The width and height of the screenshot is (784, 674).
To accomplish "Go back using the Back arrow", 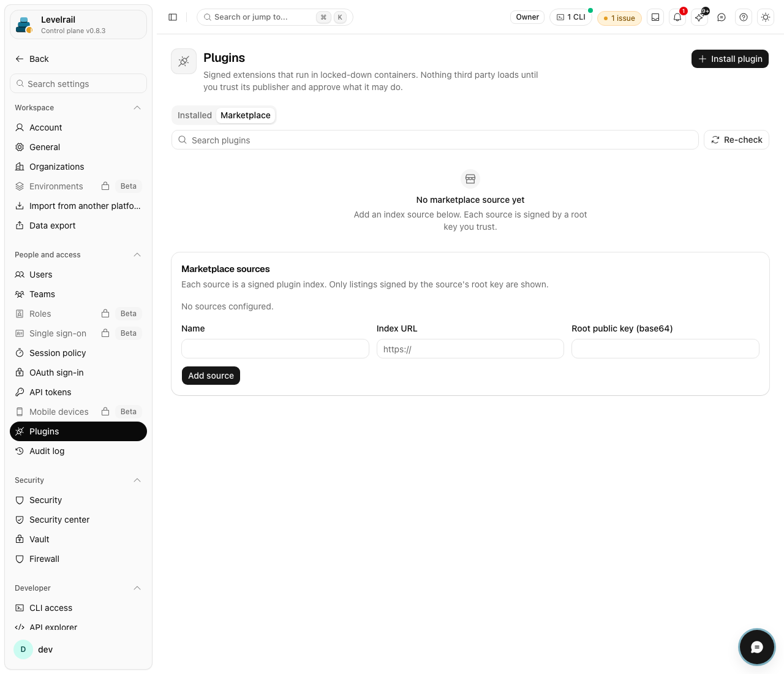I will (32, 59).
